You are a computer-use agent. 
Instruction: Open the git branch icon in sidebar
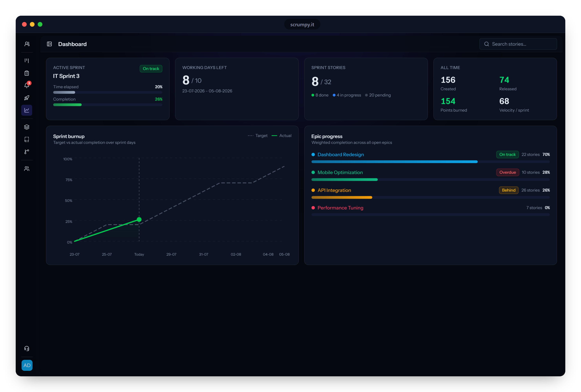pyautogui.click(x=27, y=152)
